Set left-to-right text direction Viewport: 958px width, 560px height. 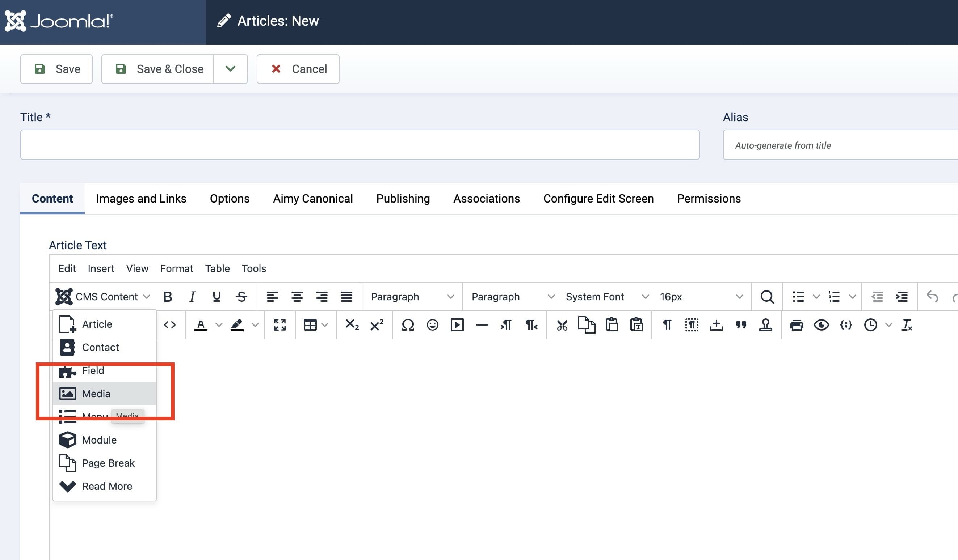(507, 325)
